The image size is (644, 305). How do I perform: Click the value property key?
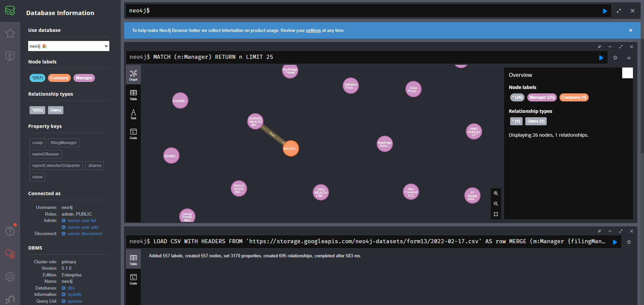point(37,177)
